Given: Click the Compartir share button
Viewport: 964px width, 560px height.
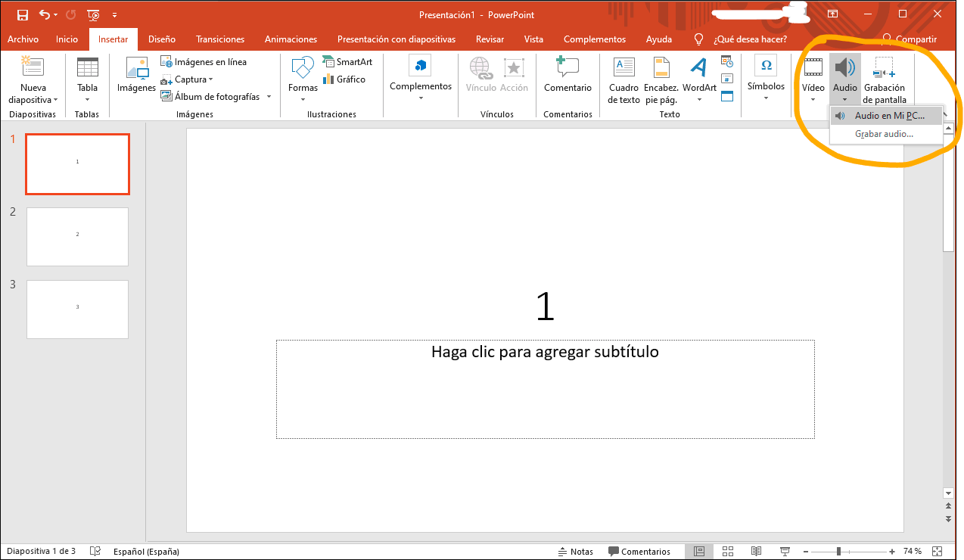Looking at the screenshot, I should [x=910, y=39].
